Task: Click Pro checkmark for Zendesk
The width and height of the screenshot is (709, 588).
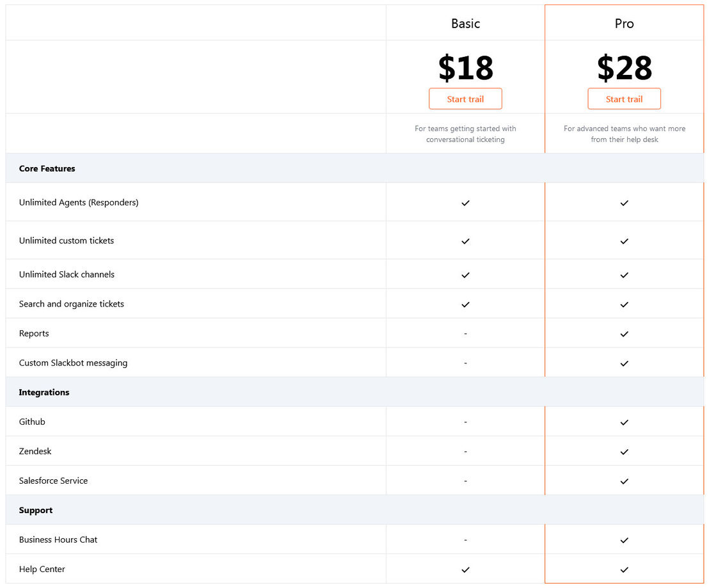Action: (624, 452)
